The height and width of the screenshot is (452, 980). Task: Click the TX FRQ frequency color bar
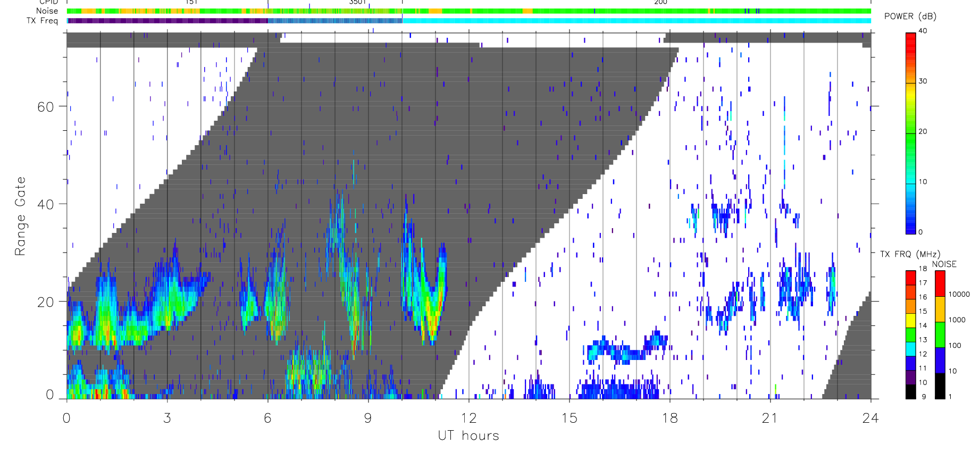click(x=911, y=335)
